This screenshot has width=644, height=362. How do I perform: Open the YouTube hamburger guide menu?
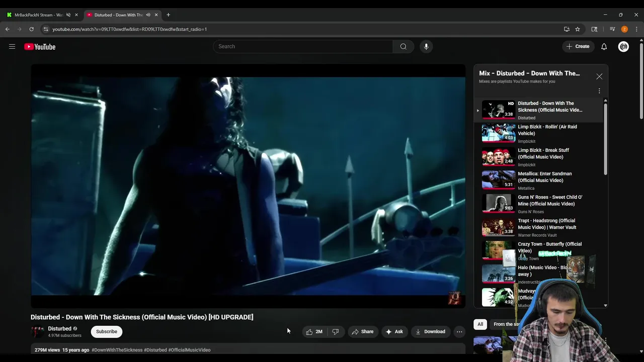(x=12, y=47)
